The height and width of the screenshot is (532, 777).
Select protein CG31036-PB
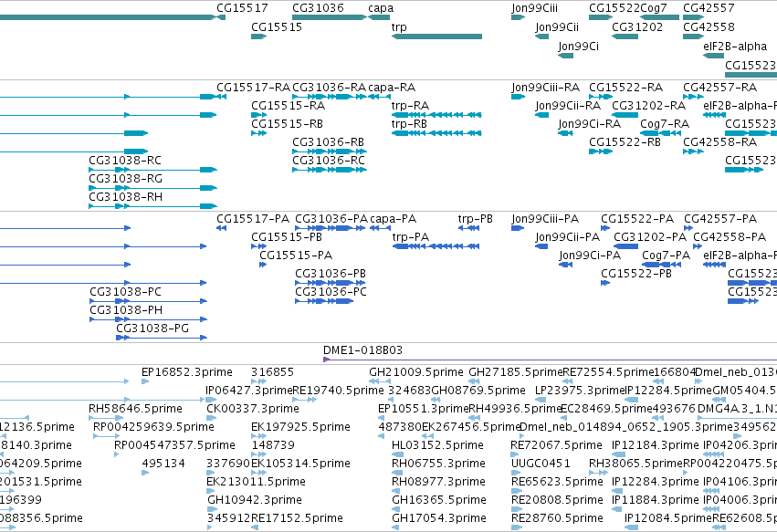[331, 274]
